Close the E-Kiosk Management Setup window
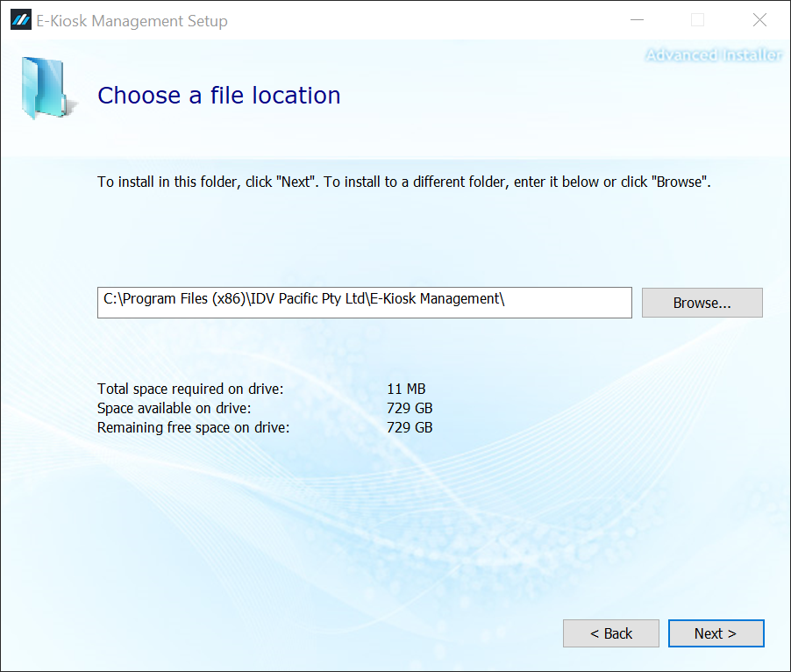791x672 pixels. pyautogui.click(x=759, y=20)
